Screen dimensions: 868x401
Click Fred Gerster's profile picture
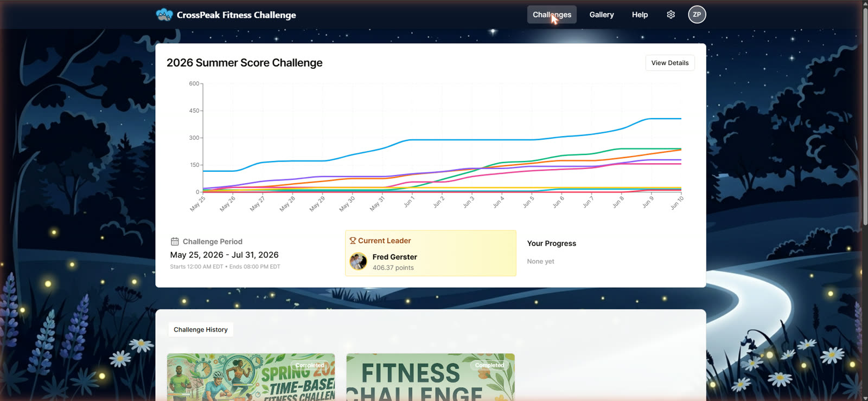(x=358, y=262)
